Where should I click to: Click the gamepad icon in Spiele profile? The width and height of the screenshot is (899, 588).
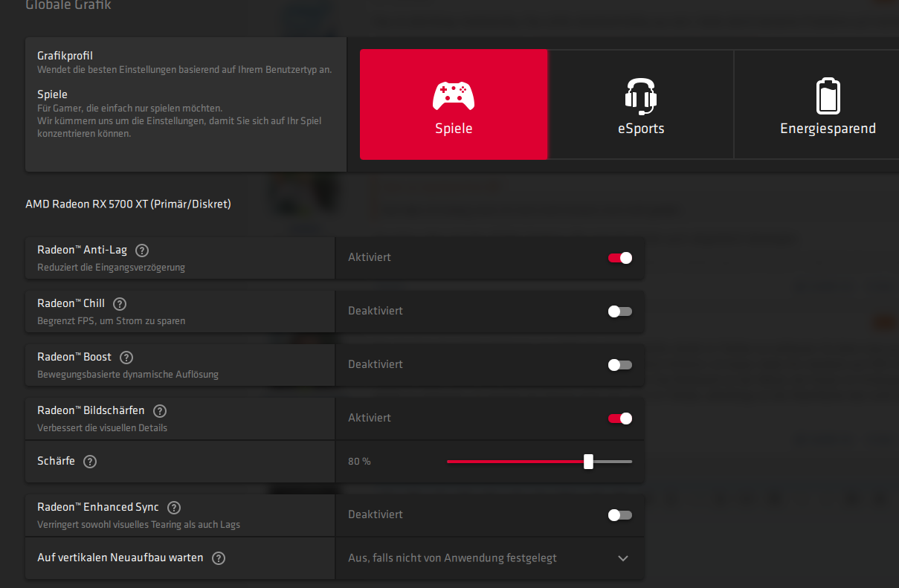pos(454,96)
